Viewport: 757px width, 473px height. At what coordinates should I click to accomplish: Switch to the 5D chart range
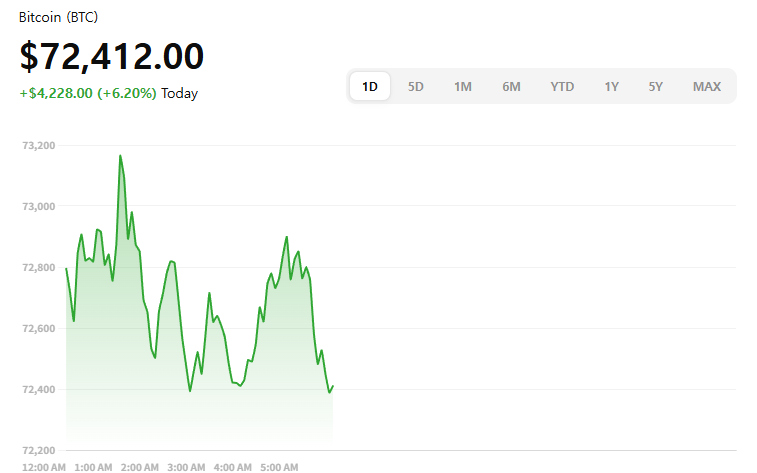[x=416, y=87]
